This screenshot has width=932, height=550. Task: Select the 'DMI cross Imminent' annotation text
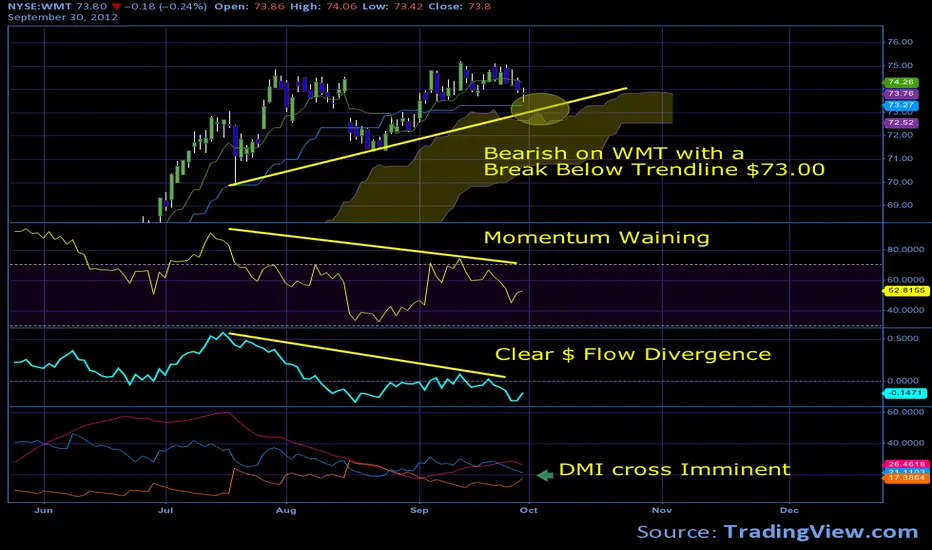click(x=675, y=470)
